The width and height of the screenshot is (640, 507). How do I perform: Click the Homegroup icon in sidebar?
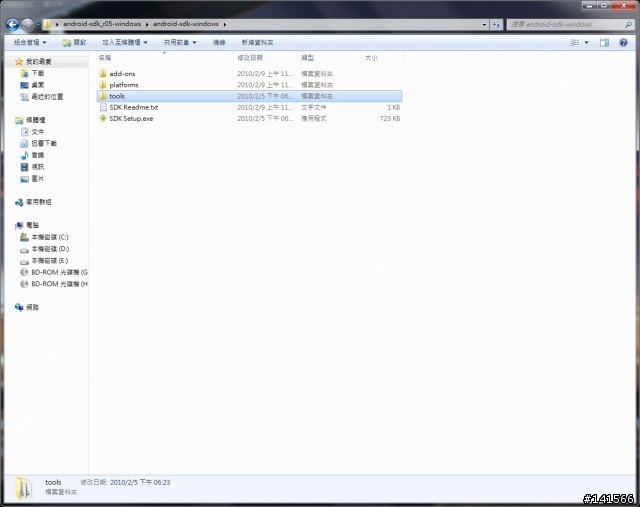(19, 202)
